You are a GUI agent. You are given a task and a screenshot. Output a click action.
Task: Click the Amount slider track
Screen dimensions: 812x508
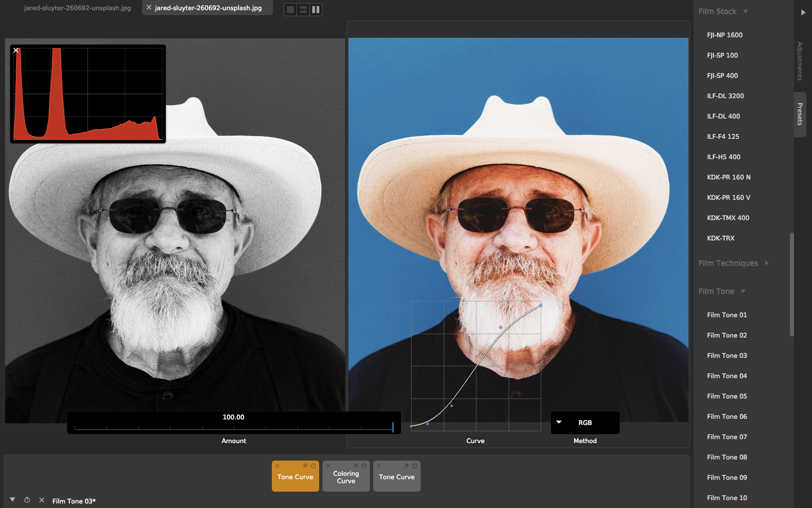[x=233, y=428]
